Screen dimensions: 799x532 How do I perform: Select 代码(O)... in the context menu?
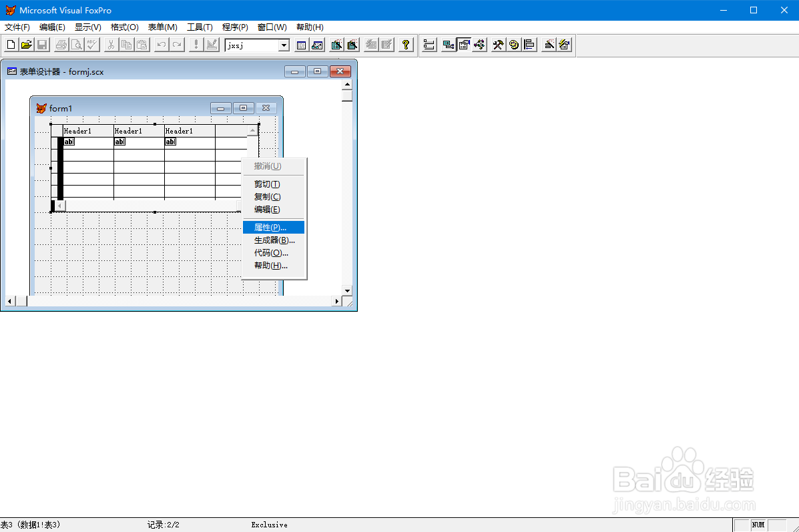[274, 253]
